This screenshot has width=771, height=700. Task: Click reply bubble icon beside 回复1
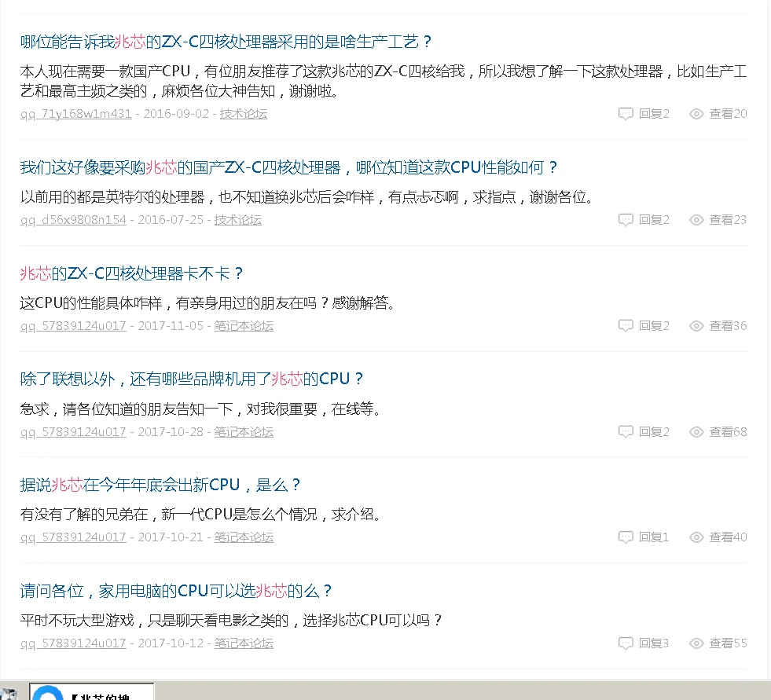click(x=626, y=537)
